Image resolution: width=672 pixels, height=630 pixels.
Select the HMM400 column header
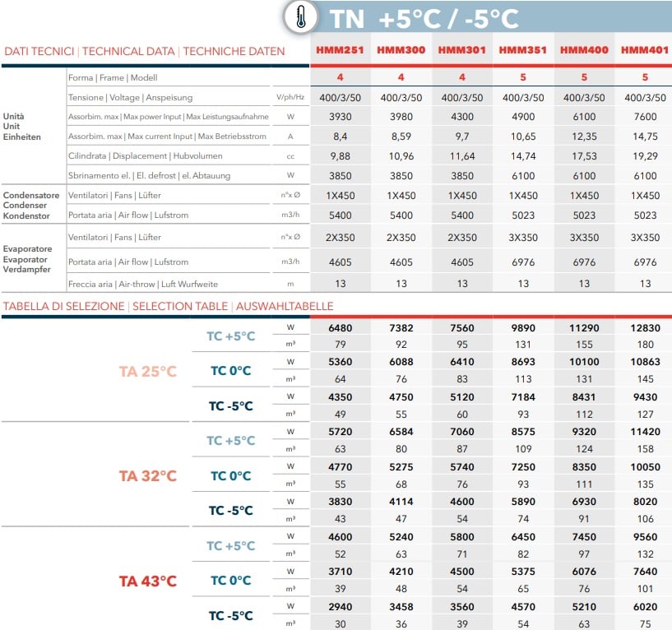coord(584,50)
